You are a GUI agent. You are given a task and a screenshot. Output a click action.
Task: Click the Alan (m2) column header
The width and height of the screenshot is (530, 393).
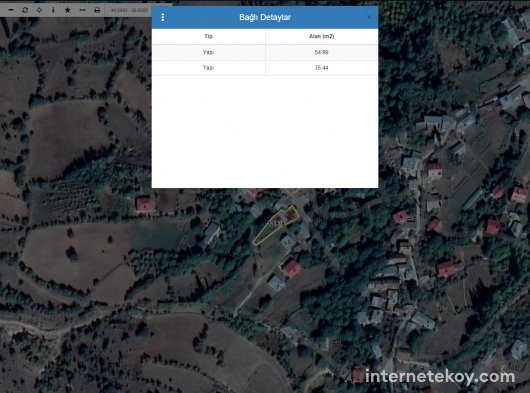coord(321,36)
